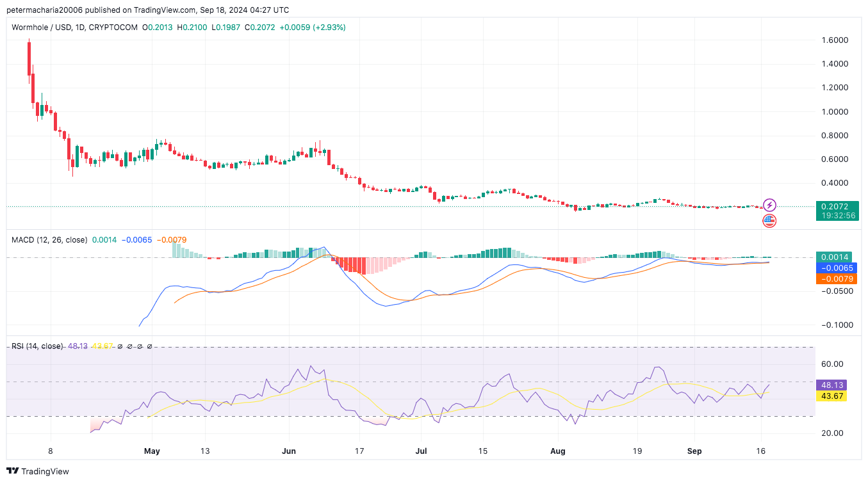This screenshot has width=868, height=482.
Task: Click the TradingView logo at bottom left
Action: [x=38, y=471]
